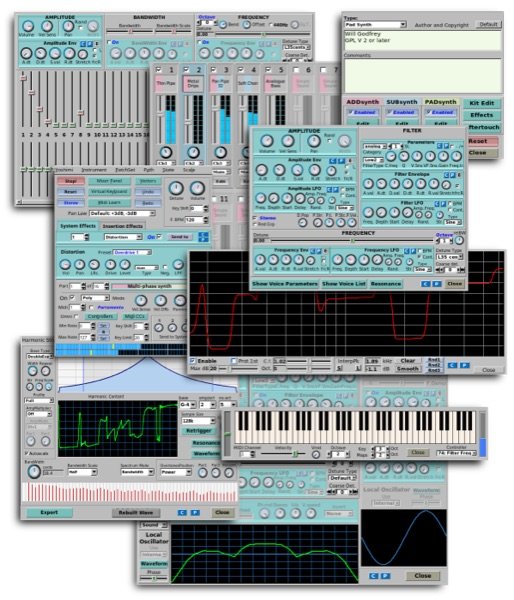The width and height of the screenshot is (514, 600).
Task: Click the Pan knob in ADDsynth Amplitude panel
Action: click(314, 141)
